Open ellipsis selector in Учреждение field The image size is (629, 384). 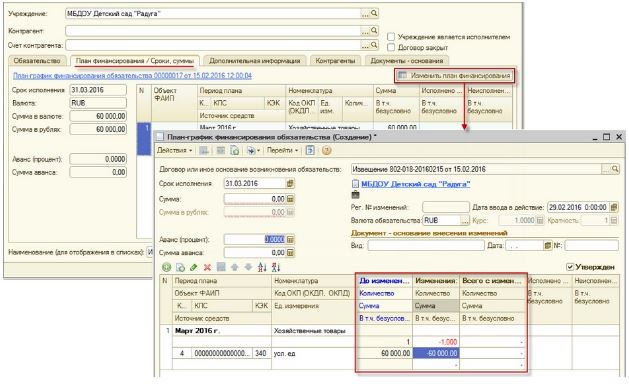tap(365, 14)
